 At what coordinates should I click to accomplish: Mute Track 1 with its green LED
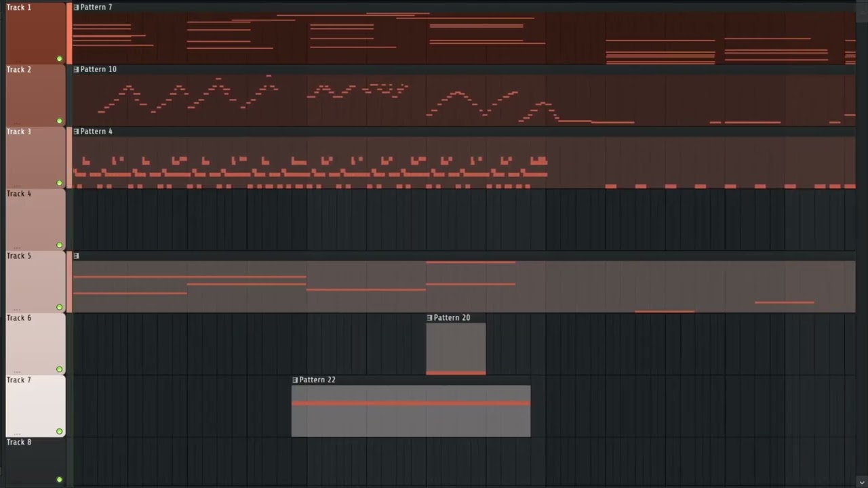(60, 59)
